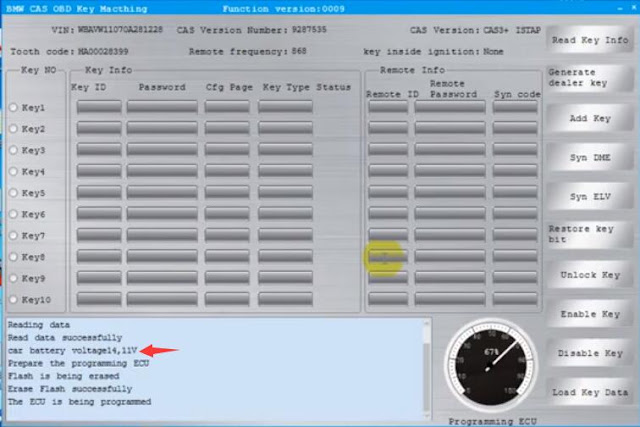Click the Enable Key button
This screenshot has height=427, width=640.
(x=590, y=314)
